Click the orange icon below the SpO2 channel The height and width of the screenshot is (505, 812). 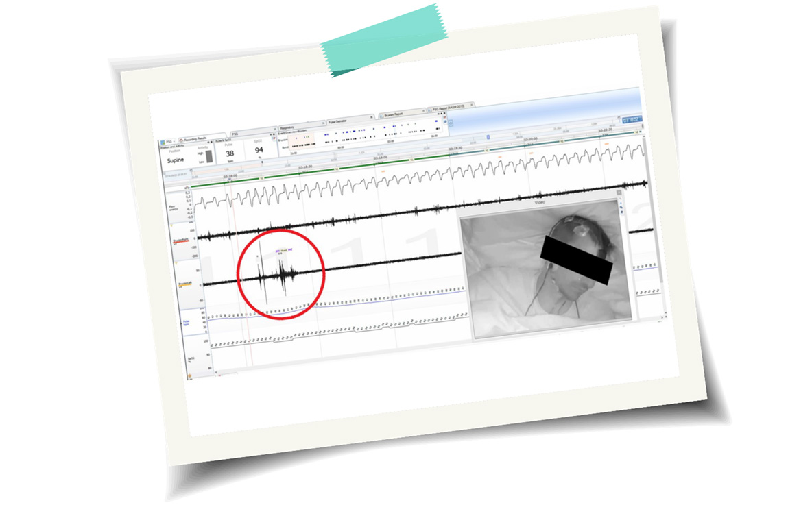[x=189, y=375]
